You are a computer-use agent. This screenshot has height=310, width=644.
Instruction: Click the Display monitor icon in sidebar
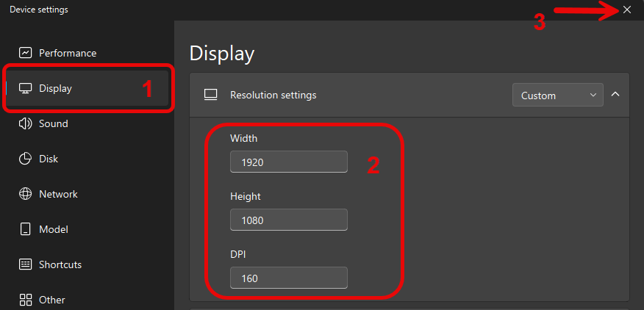pos(26,88)
